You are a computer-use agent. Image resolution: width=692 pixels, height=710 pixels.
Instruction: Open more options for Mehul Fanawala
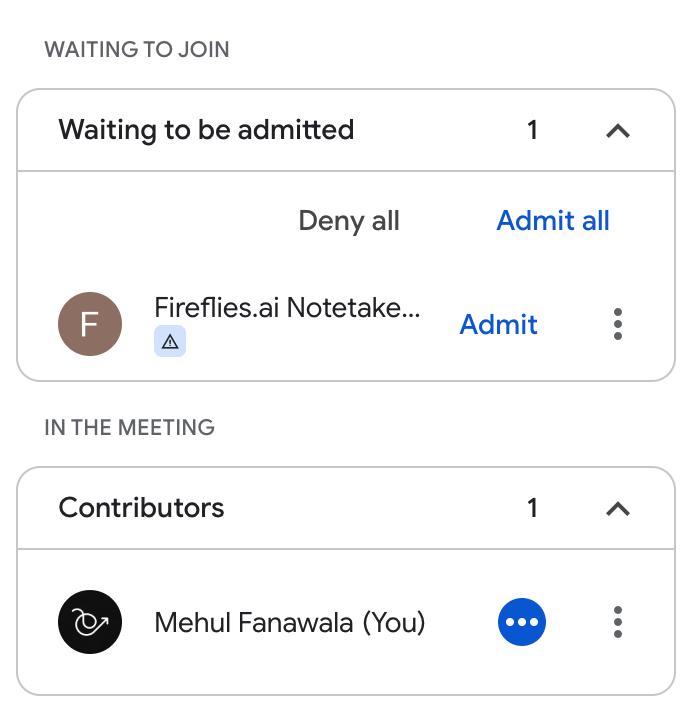point(618,622)
